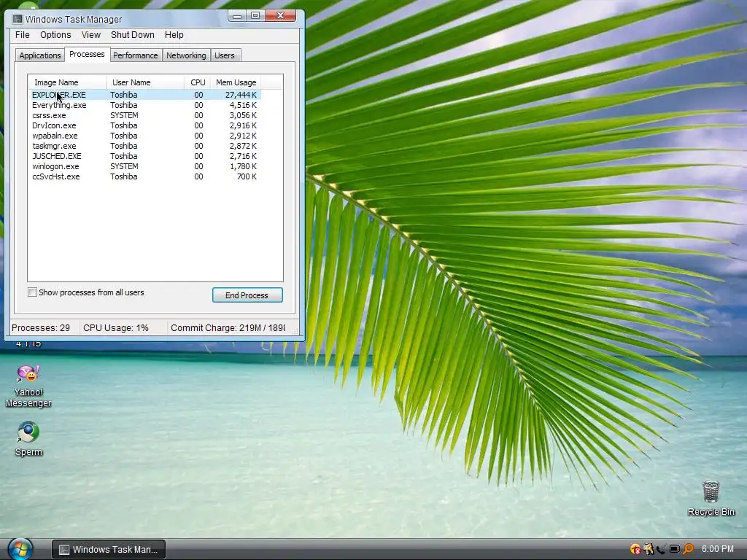
Task: Open the Shut Down menu
Action: click(x=133, y=35)
